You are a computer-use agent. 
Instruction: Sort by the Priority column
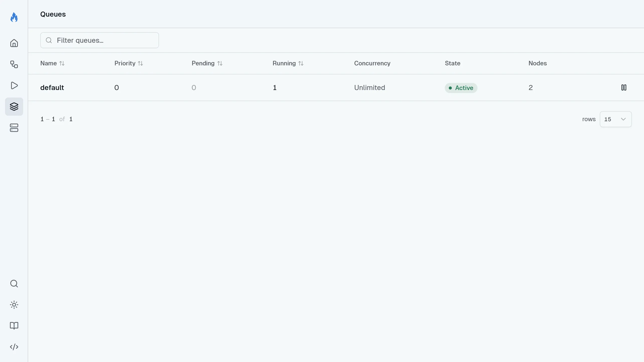click(129, 63)
